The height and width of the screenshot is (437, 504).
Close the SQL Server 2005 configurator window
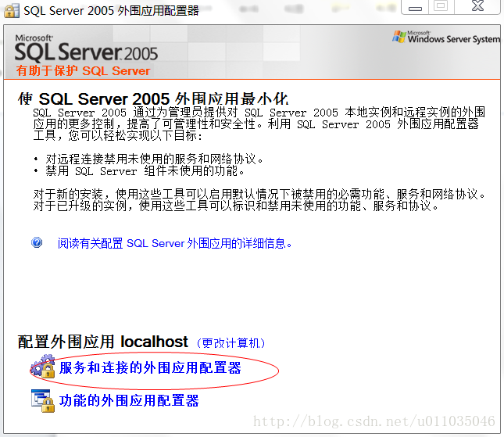coord(477,6)
